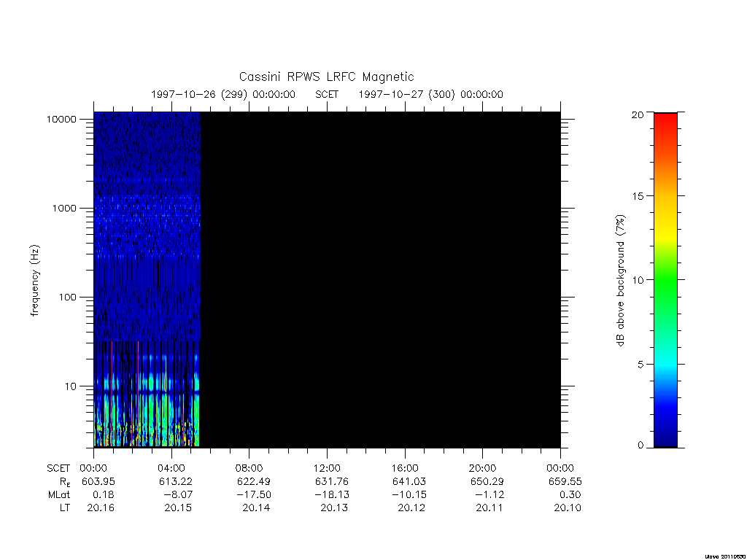Click the RE value 613.22
The height and width of the screenshot is (560, 747).
pyautogui.click(x=176, y=481)
